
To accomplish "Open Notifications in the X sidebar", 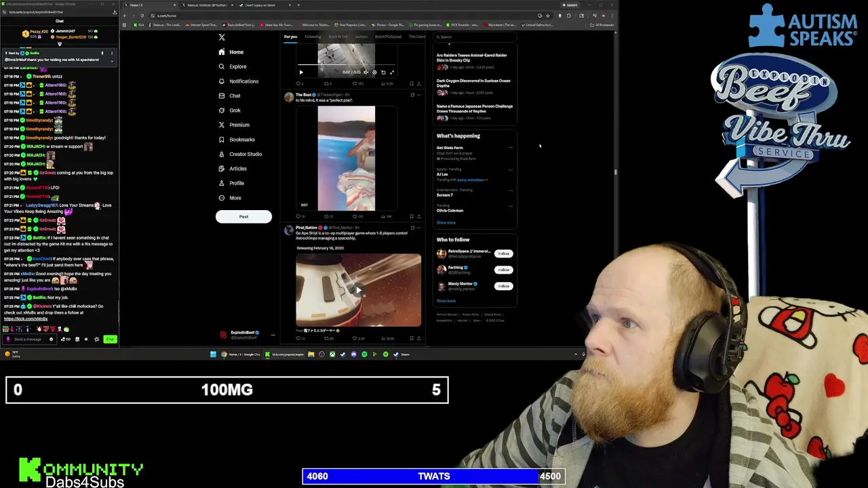I will pos(238,81).
